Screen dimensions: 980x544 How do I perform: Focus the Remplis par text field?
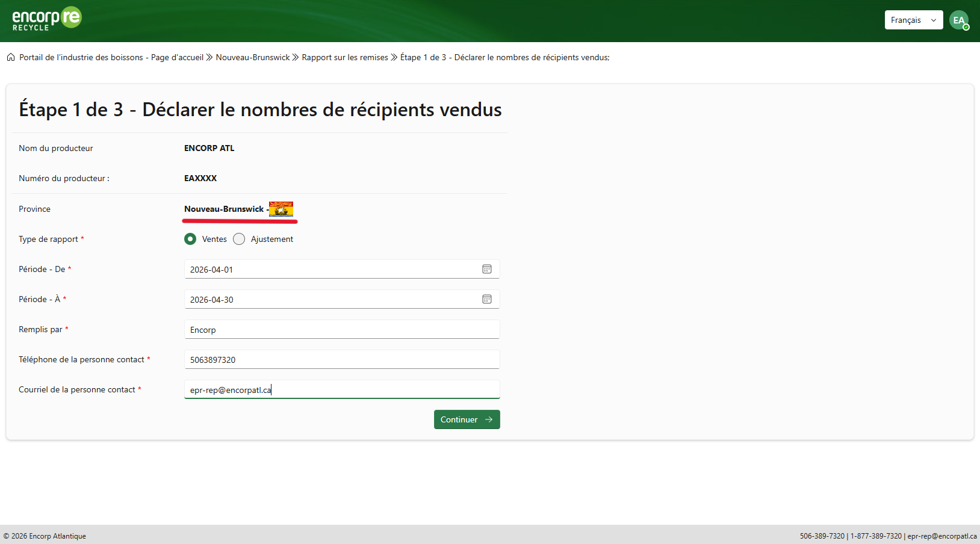pos(341,330)
